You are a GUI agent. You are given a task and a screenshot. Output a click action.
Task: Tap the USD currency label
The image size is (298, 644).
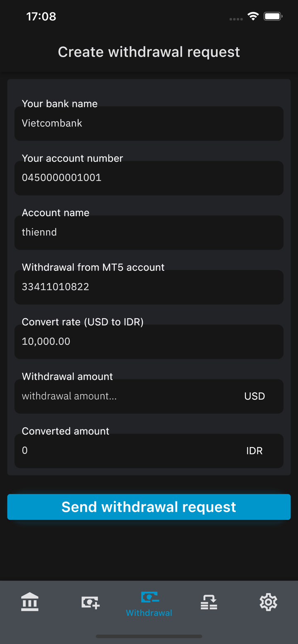[x=255, y=396]
